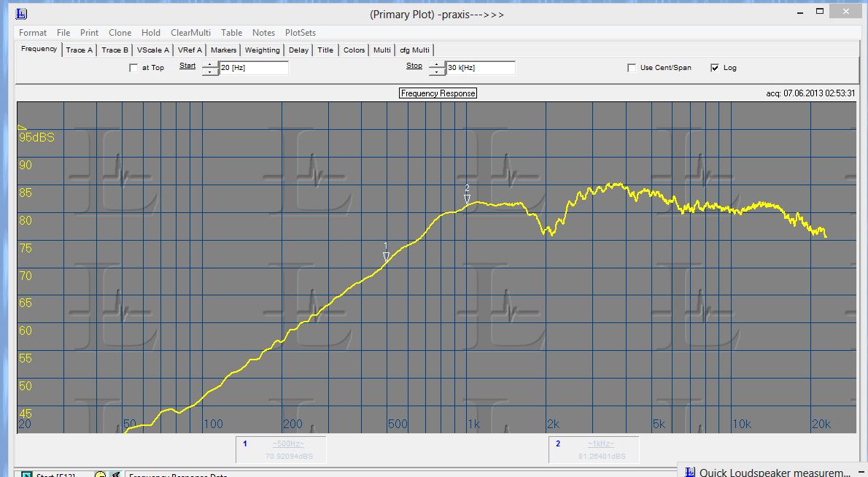868x477 pixels.
Task: Click the Stop frequency spinner arrows
Action: click(x=437, y=68)
